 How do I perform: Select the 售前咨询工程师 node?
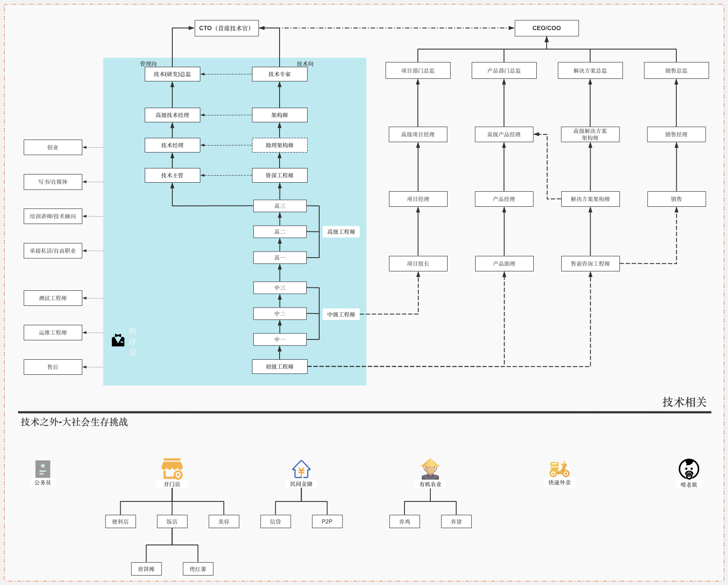590,264
